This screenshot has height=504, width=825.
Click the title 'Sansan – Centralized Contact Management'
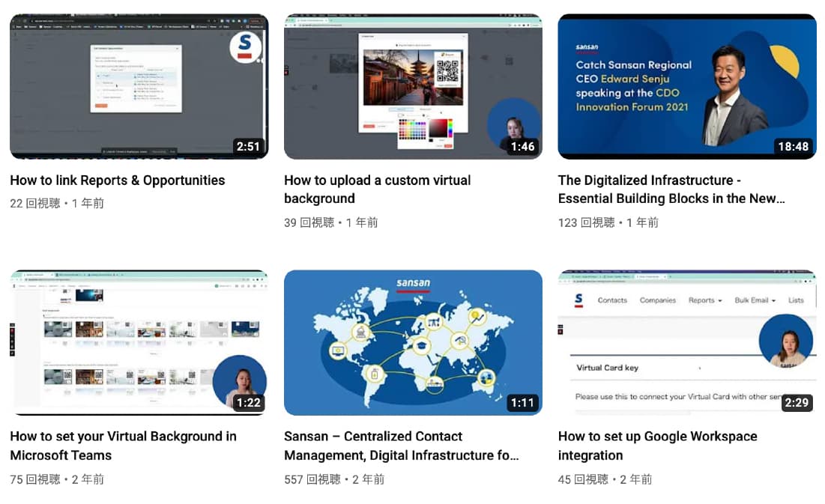click(x=402, y=446)
